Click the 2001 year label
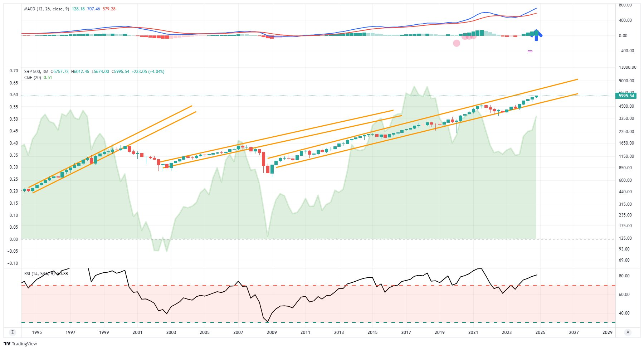The height and width of the screenshot is (350, 644). click(x=137, y=332)
